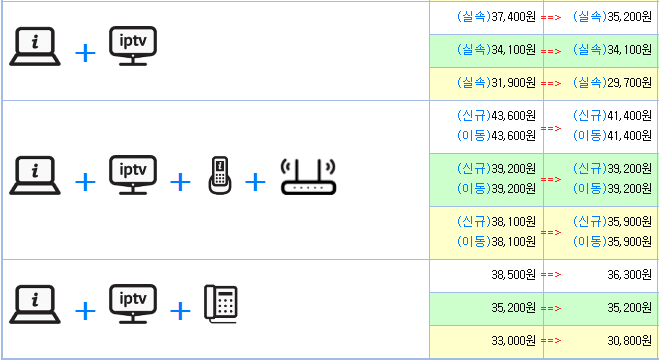Select the (신규)43,600원 price

tap(496, 116)
